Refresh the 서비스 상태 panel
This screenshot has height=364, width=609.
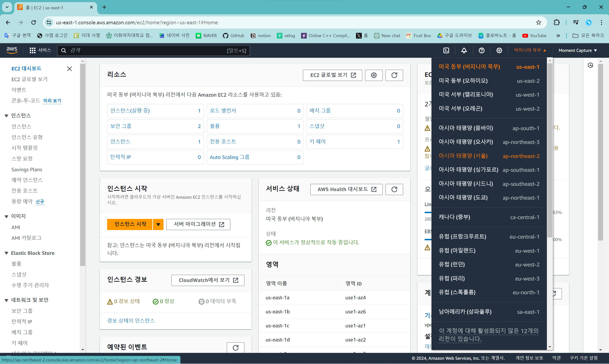[394, 189]
